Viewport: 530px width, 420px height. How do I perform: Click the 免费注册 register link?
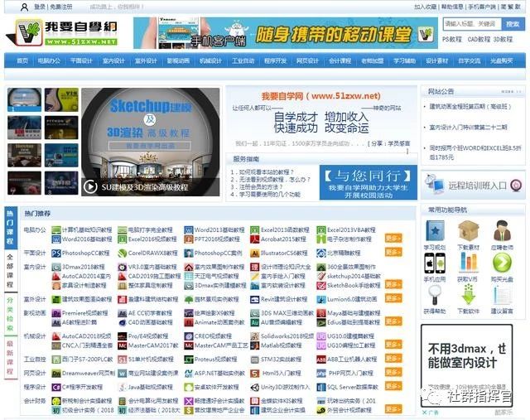61,7
